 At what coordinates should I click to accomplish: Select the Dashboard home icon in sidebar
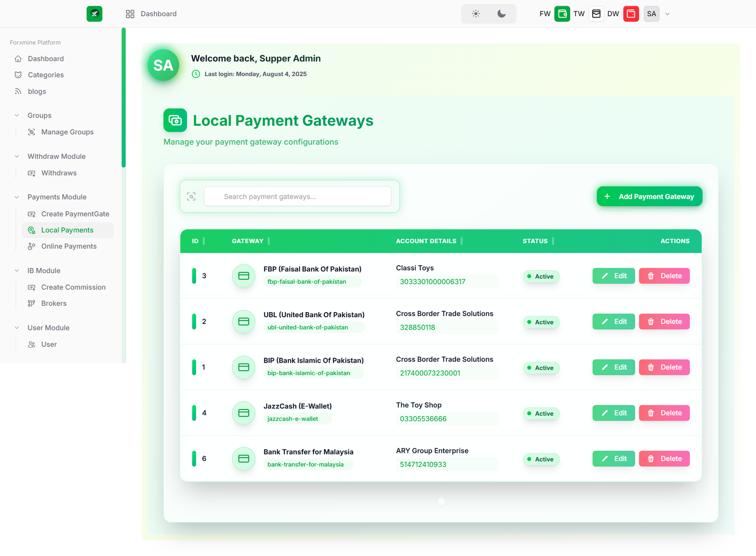pyautogui.click(x=17, y=59)
